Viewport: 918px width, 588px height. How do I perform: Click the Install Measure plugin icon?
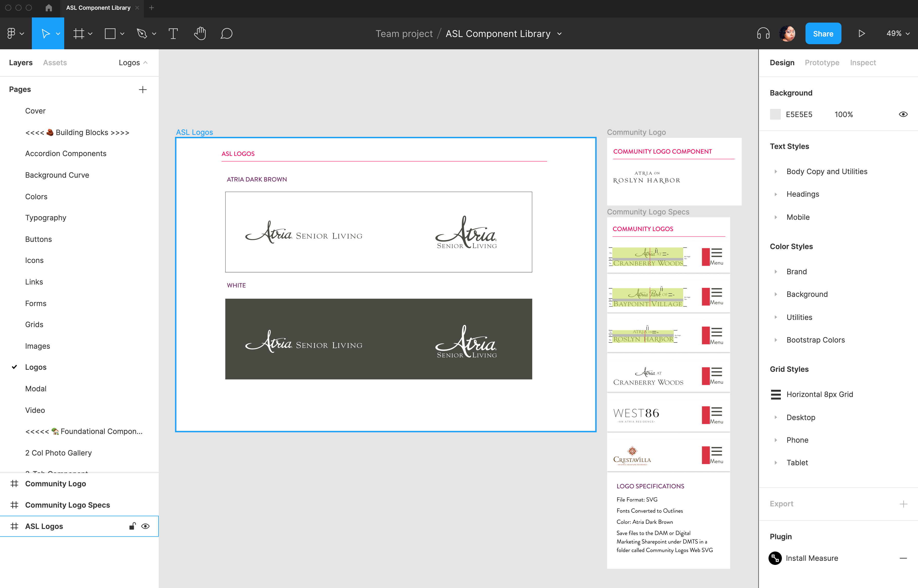(775, 558)
